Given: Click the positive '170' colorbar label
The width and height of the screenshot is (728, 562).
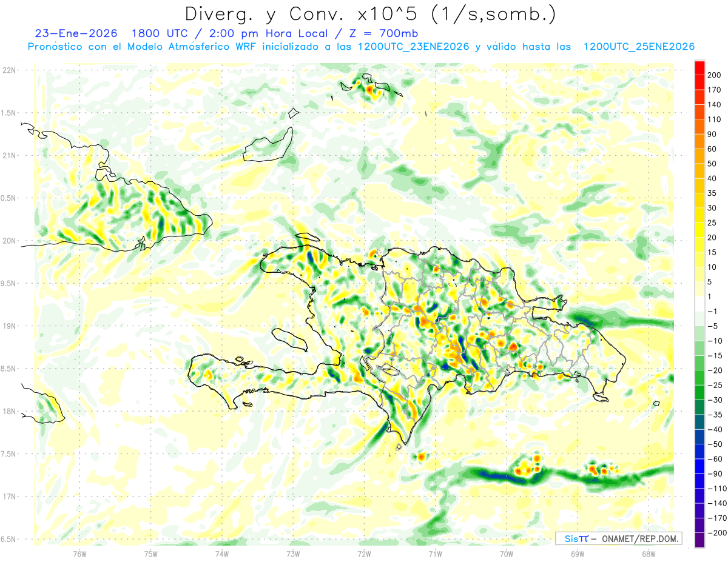Looking at the screenshot, I should point(715,90).
